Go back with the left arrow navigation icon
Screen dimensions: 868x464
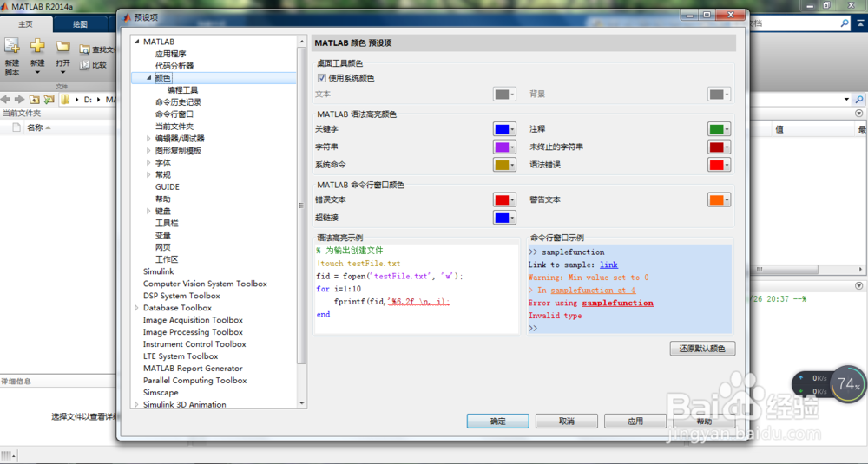click(x=6, y=100)
